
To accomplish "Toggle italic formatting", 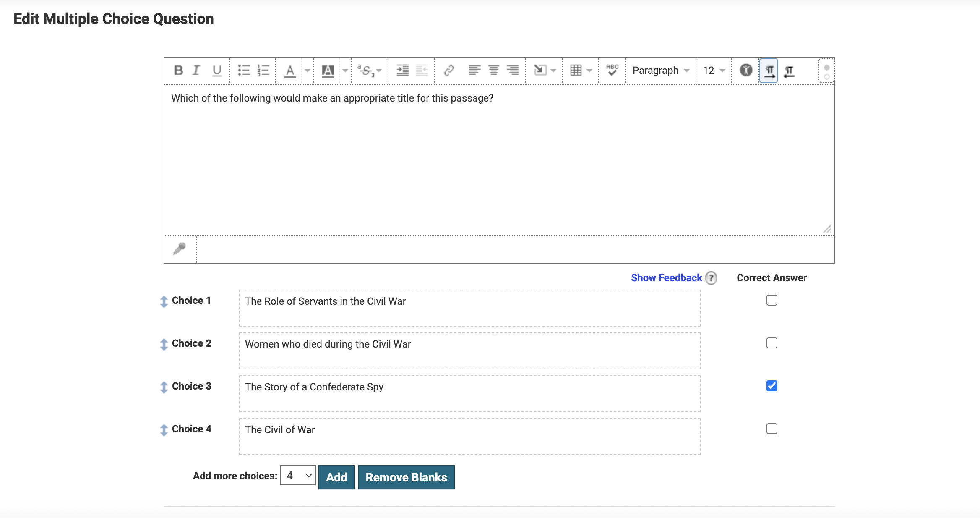I will (x=196, y=71).
